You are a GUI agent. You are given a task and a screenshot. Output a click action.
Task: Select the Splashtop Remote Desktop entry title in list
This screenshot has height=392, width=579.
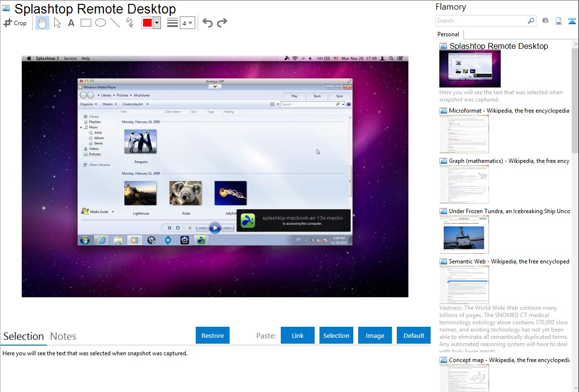(x=499, y=46)
